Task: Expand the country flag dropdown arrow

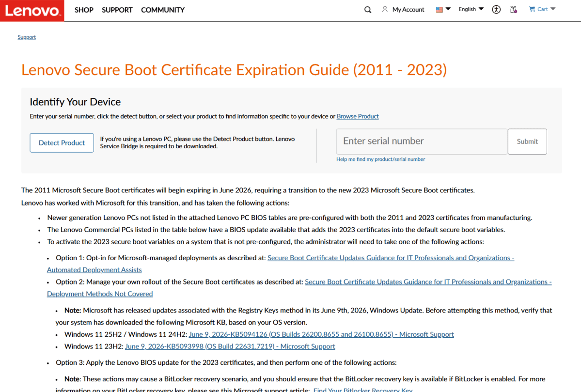Action: (448, 9)
